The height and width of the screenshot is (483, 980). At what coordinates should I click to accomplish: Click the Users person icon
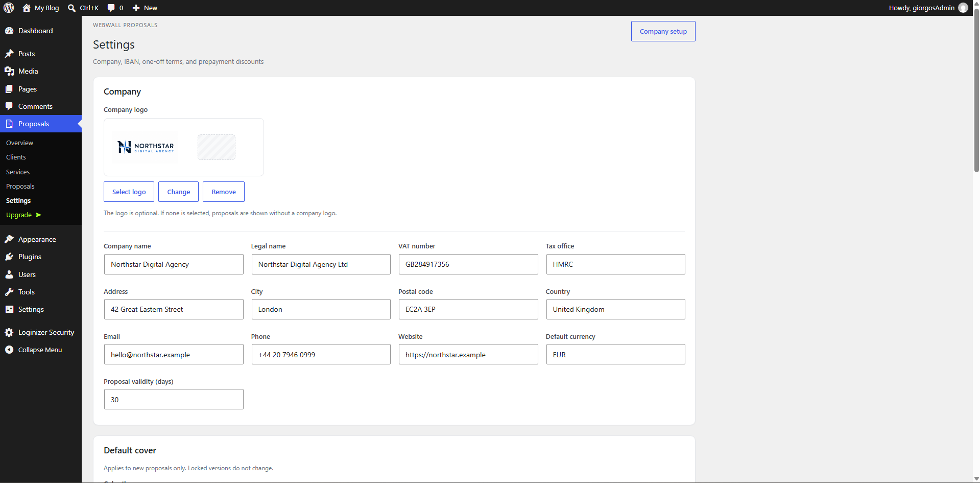tap(9, 274)
